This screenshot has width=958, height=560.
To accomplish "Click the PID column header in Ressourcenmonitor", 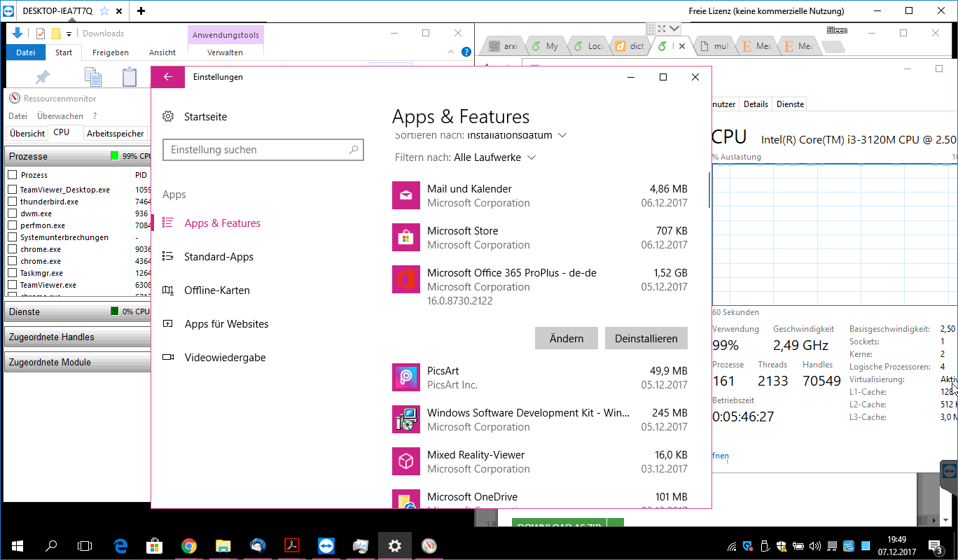I will 141,175.
